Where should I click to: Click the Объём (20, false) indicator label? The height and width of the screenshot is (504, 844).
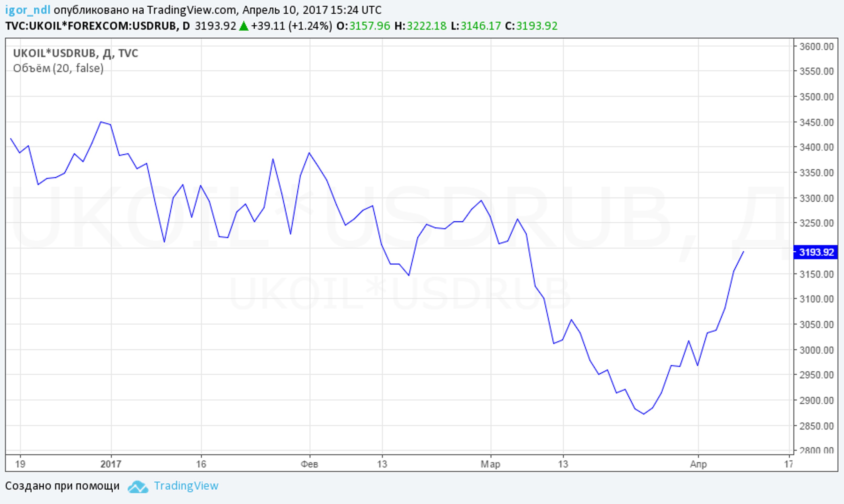[x=58, y=68]
